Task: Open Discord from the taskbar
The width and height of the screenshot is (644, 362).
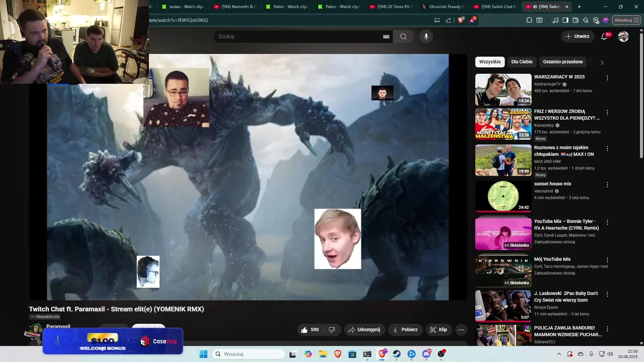Action: point(427,354)
